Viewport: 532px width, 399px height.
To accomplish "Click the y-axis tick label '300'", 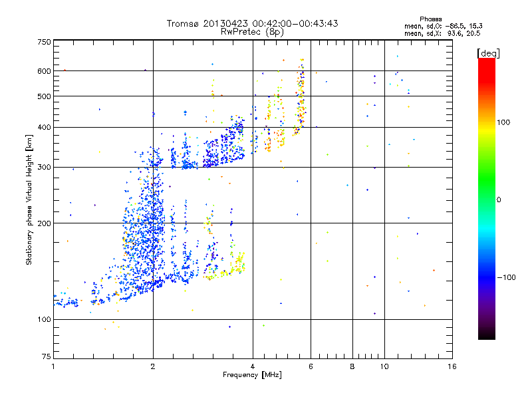I will 45,168.
